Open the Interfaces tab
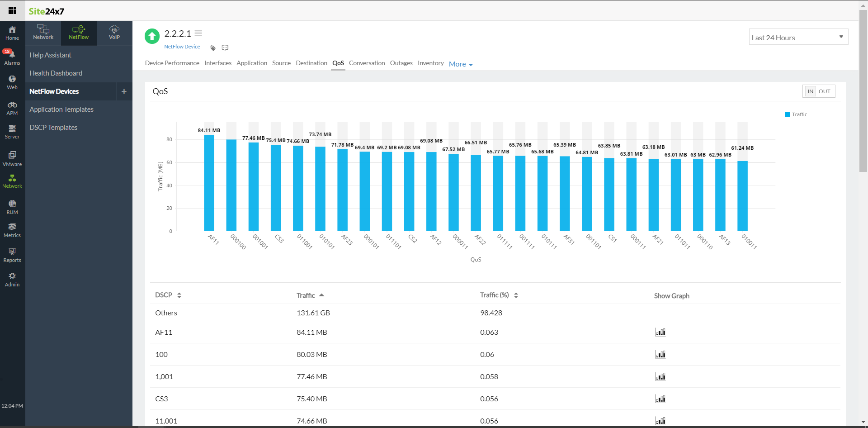Image resolution: width=868 pixels, height=428 pixels. pyautogui.click(x=217, y=63)
